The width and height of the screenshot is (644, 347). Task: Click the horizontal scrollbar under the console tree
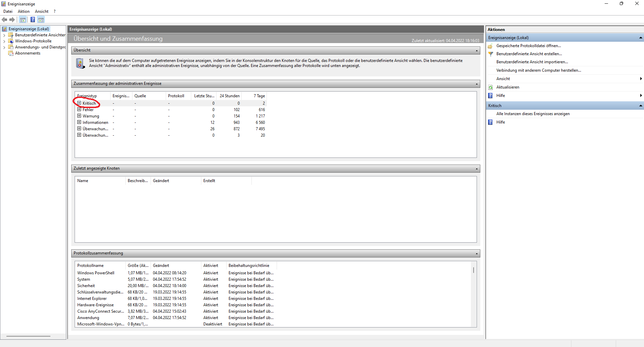click(28, 336)
